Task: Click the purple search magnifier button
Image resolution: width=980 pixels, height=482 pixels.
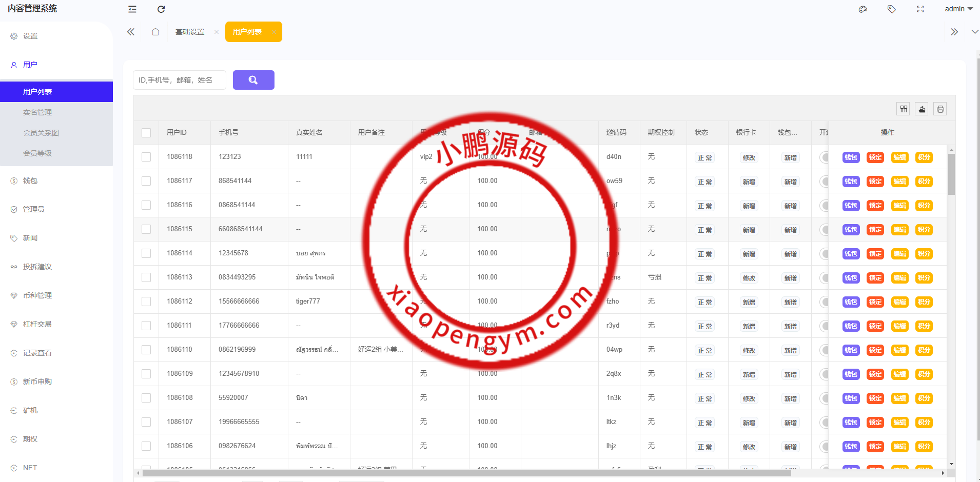Action: coord(253,80)
